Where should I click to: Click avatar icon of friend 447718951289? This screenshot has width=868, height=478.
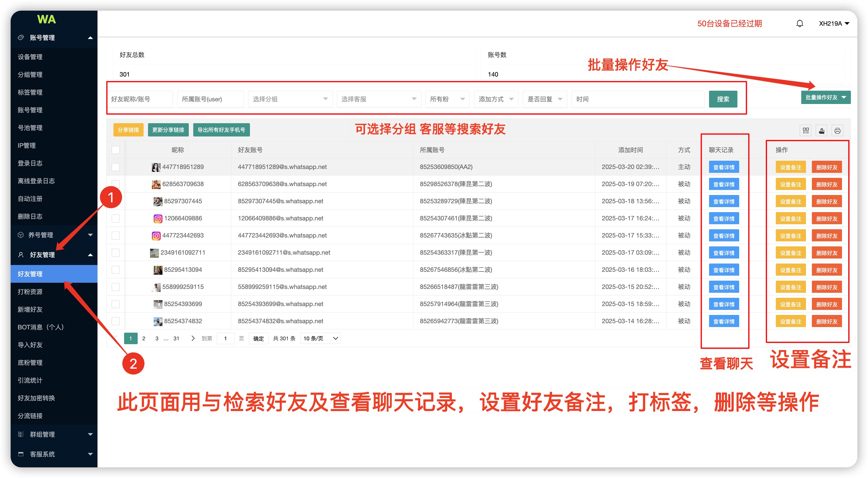156,167
